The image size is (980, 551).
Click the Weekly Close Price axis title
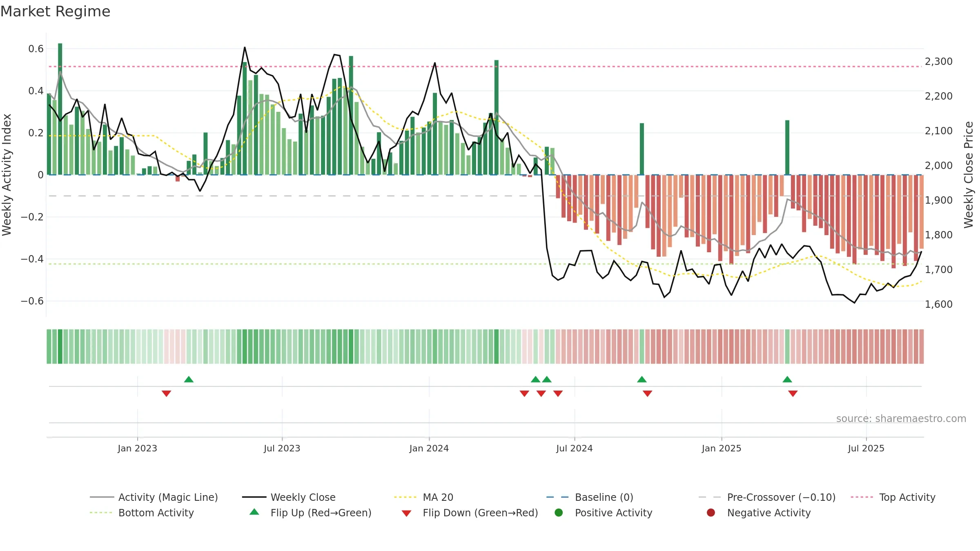[x=969, y=175]
